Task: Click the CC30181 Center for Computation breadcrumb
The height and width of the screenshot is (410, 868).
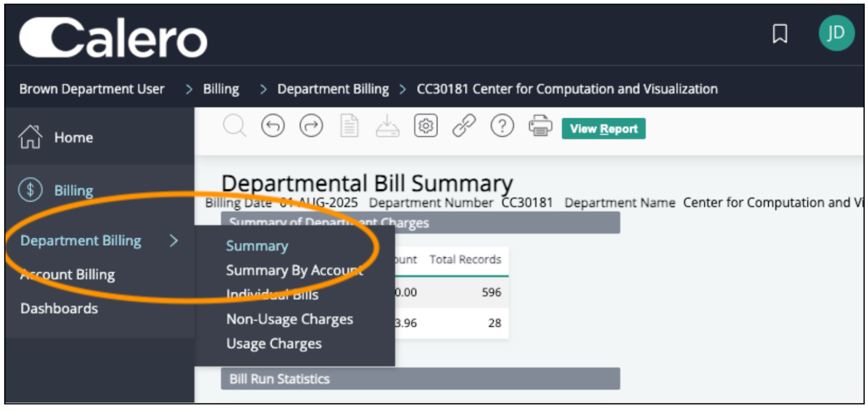Action: click(567, 89)
